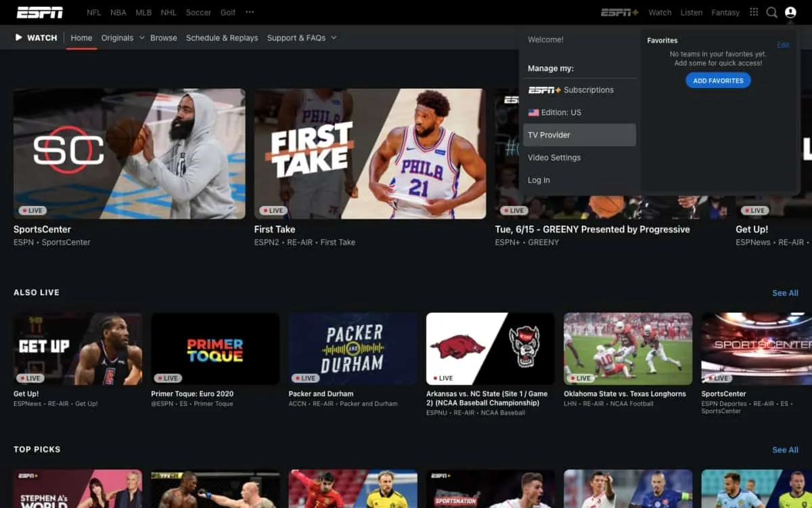Image resolution: width=812 pixels, height=508 pixels.
Task: Open Schedule & Replays
Action: pyautogui.click(x=222, y=38)
